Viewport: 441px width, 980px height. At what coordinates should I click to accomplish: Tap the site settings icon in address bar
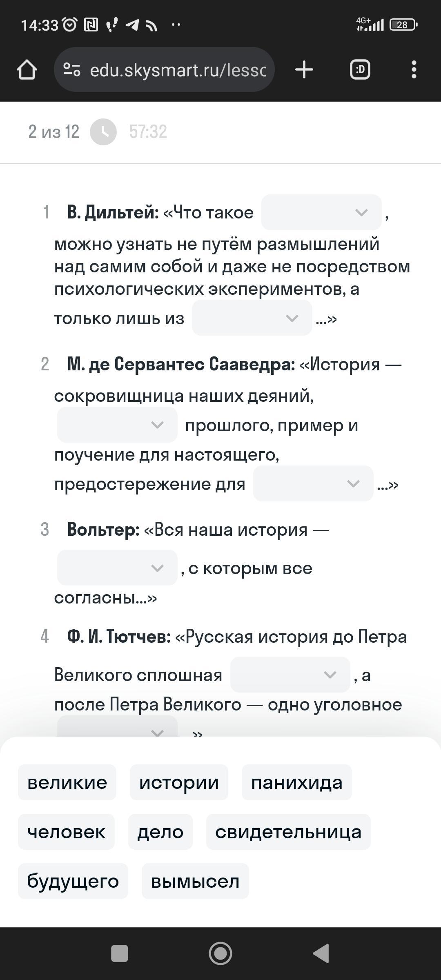point(72,70)
